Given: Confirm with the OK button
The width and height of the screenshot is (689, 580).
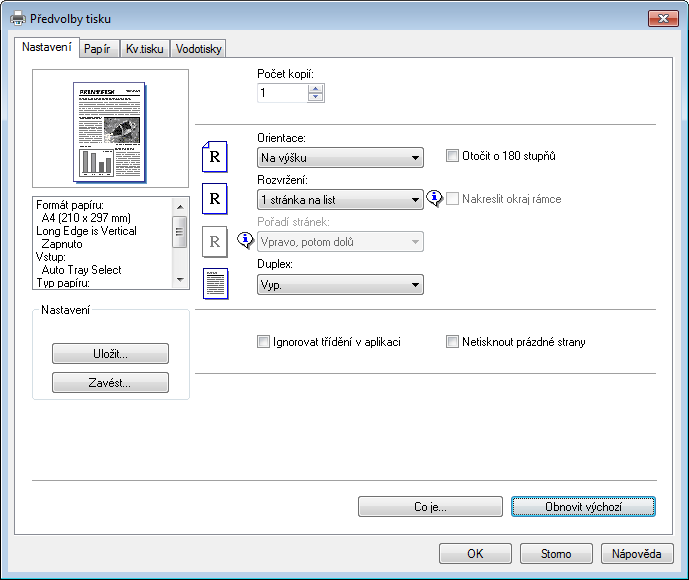Looking at the screenshot, I should click(475, 554).
